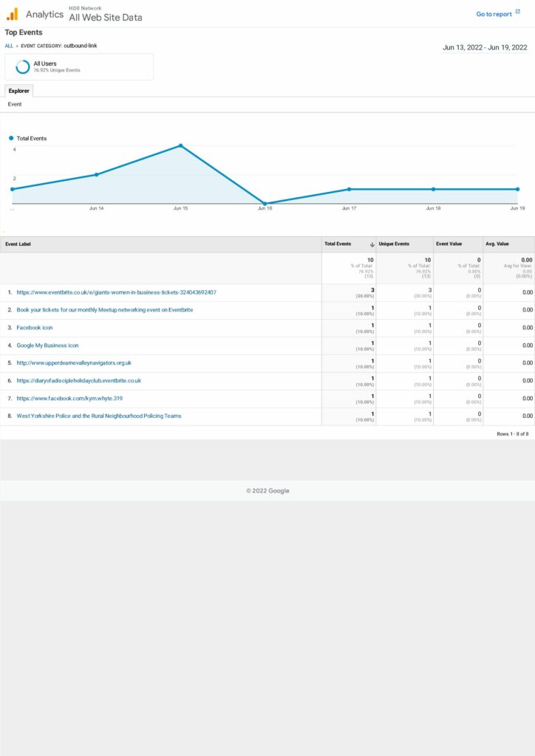
Task: Click the Event Label column header
Action: pyautogui.click(x=18, y=244)
